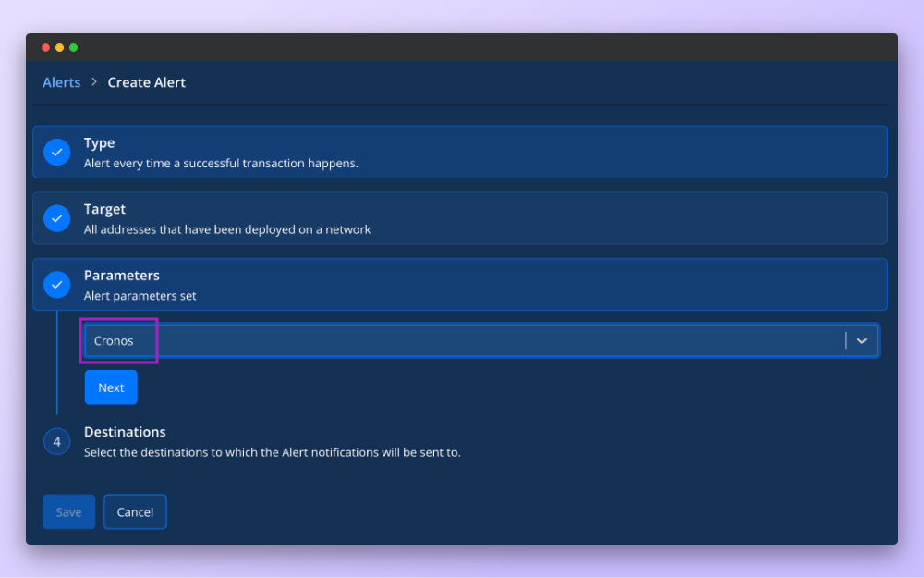The height and width of the screenshot is (578, 924).
Task: Click the Destinations step description text
Action: click(272, 452)
